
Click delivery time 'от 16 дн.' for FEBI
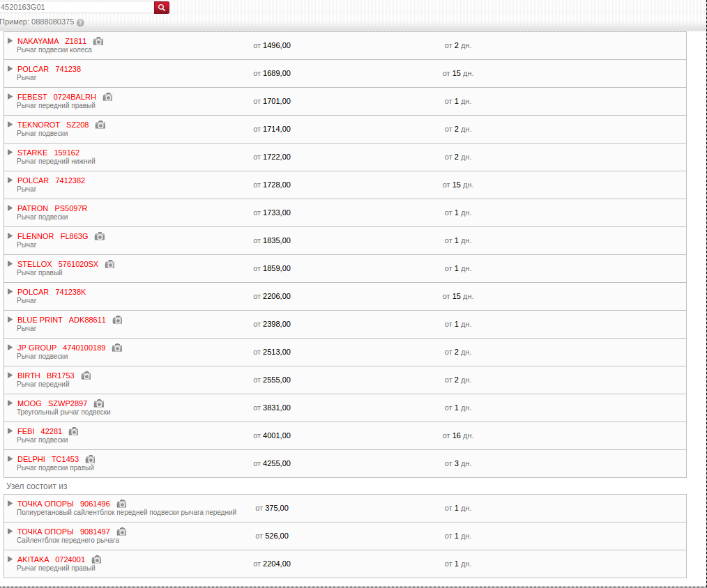(x=458, y=435)
